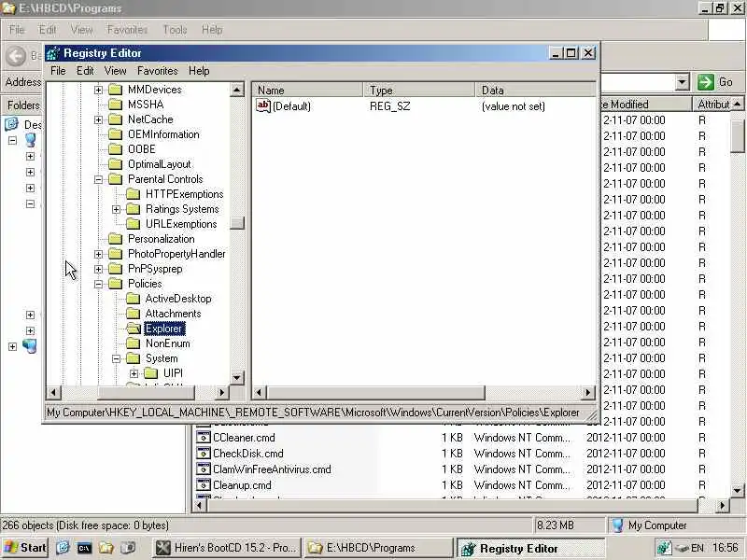747x560 pixels.
Task: Click CCleaner.cmd file icon
Action: pyautogui.click(x=204, y=438)
